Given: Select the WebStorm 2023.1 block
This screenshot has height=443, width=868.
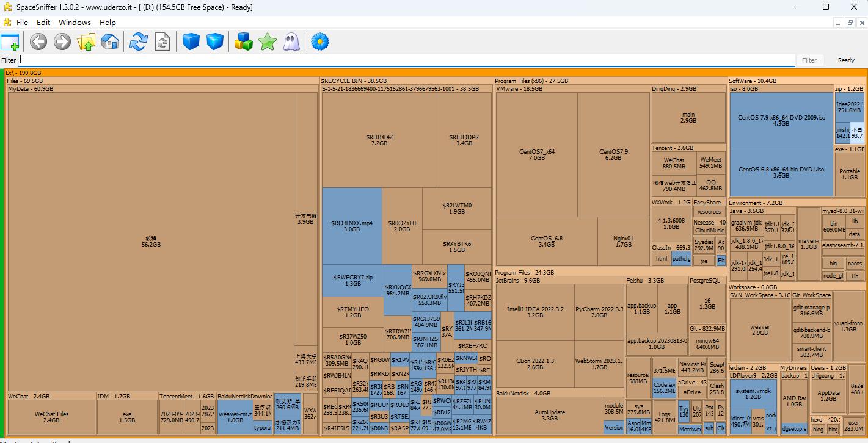Looking at the screenshot, I should (599, 364).
